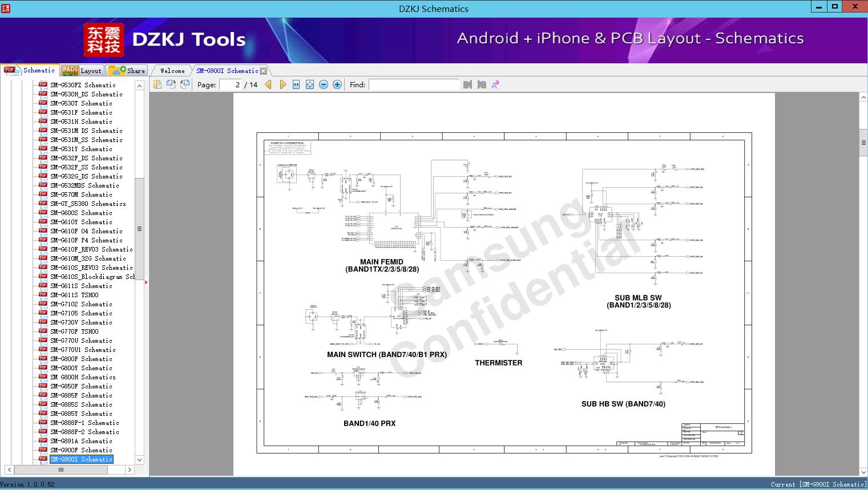Open the Welcome document tab

172,71
